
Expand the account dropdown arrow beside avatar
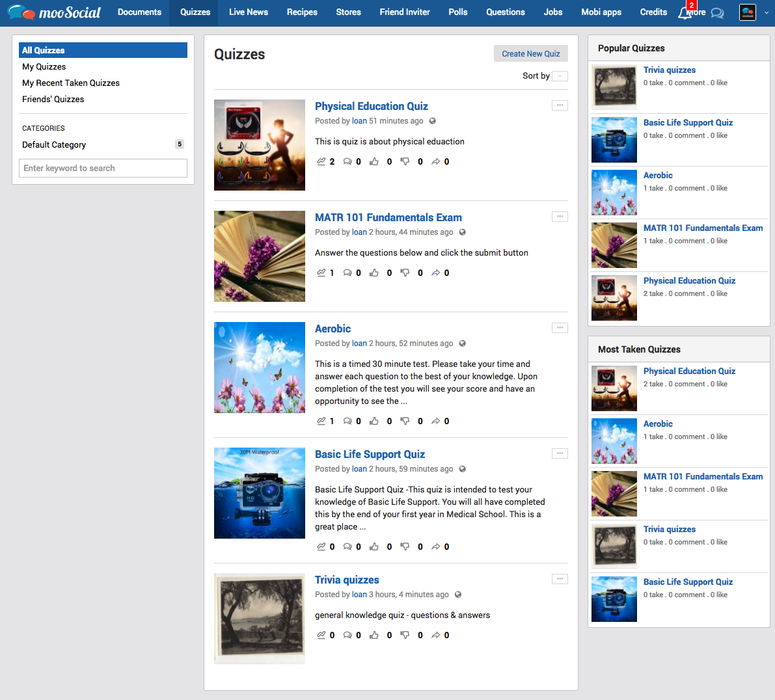[766, 13]
